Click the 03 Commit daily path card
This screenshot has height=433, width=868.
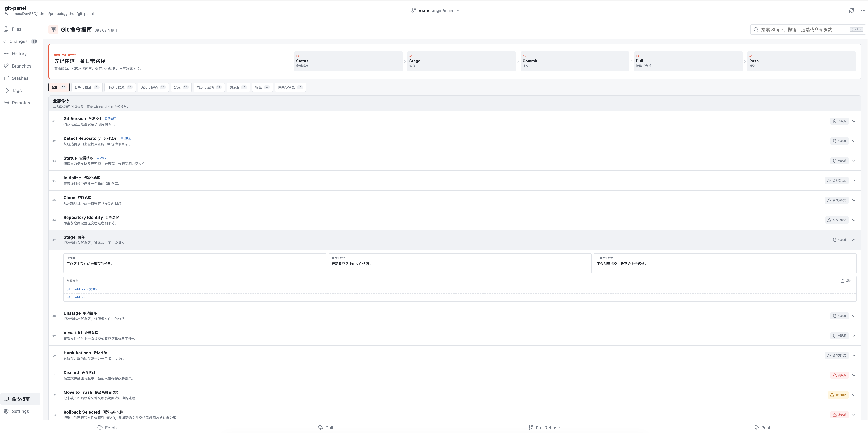(575, 61)
